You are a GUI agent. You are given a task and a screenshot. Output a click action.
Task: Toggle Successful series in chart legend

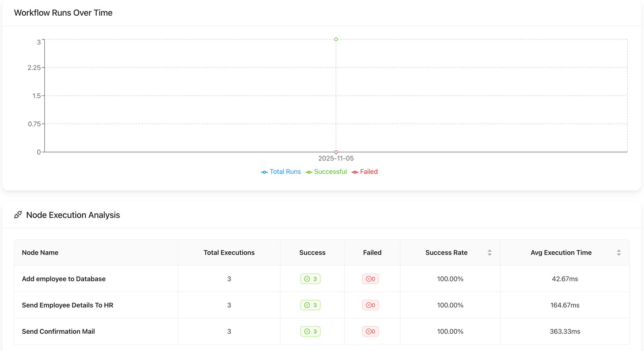click(326, 172)
